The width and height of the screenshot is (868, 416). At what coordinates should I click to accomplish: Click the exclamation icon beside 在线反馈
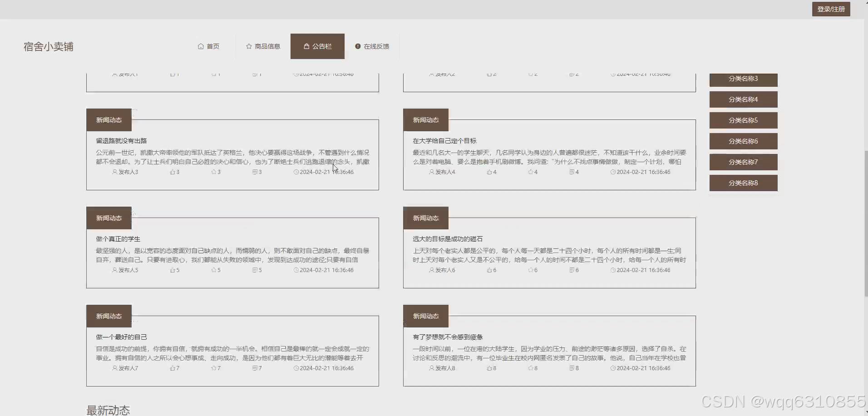(x=359, y=46)
